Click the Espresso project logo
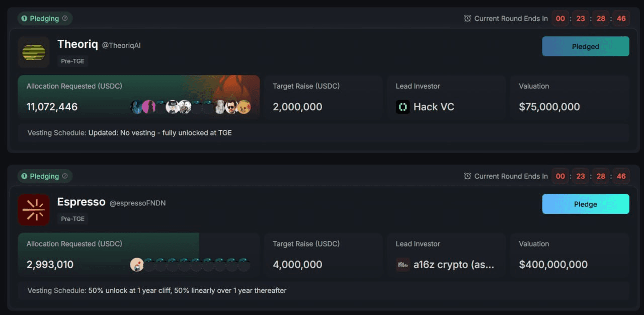The height and width of the screenshot is (315, 644). (34, 210)
